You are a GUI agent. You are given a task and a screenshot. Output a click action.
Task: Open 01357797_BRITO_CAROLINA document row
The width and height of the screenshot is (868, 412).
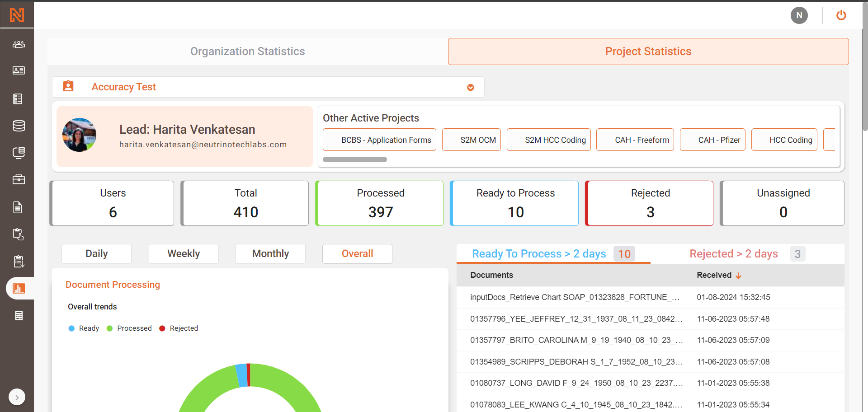[x=650, y=340]
